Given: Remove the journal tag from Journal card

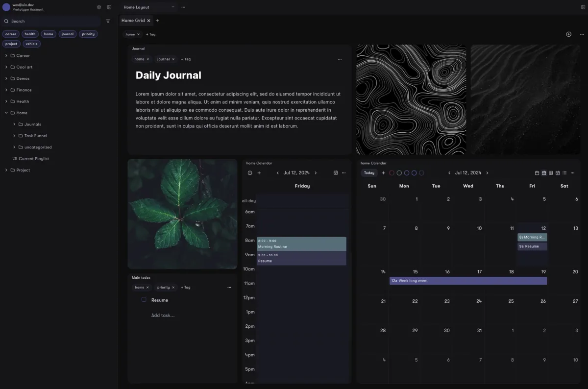Looking at the screenshot, I should pos(173,59).
